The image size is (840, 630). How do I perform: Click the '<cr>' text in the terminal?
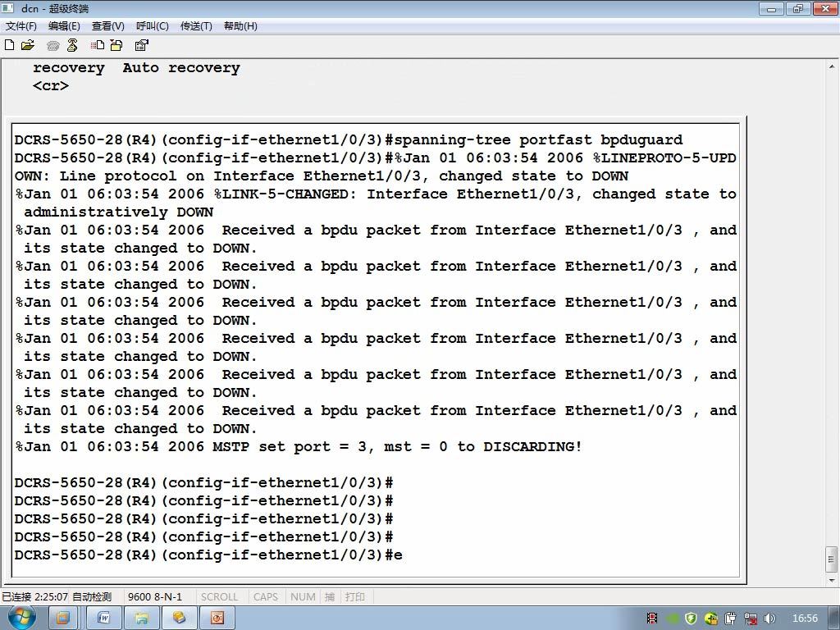[x=51, y=86]
